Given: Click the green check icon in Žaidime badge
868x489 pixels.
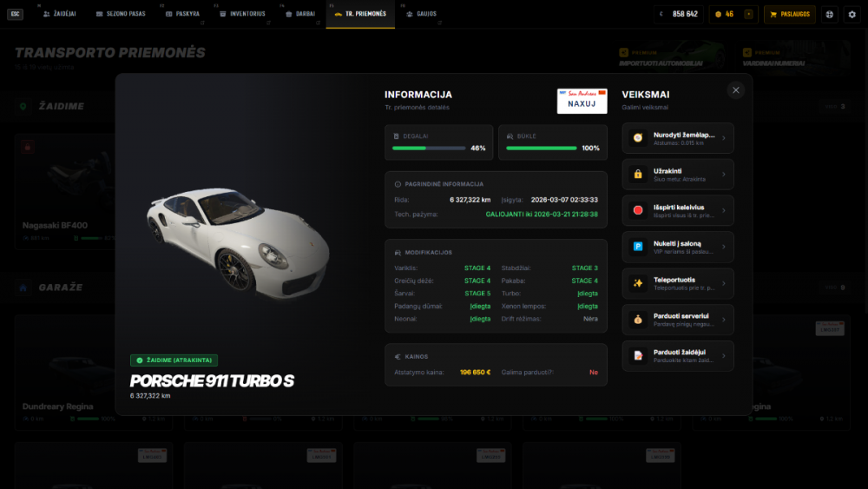Looking at the screenshot, I should 140,360.
